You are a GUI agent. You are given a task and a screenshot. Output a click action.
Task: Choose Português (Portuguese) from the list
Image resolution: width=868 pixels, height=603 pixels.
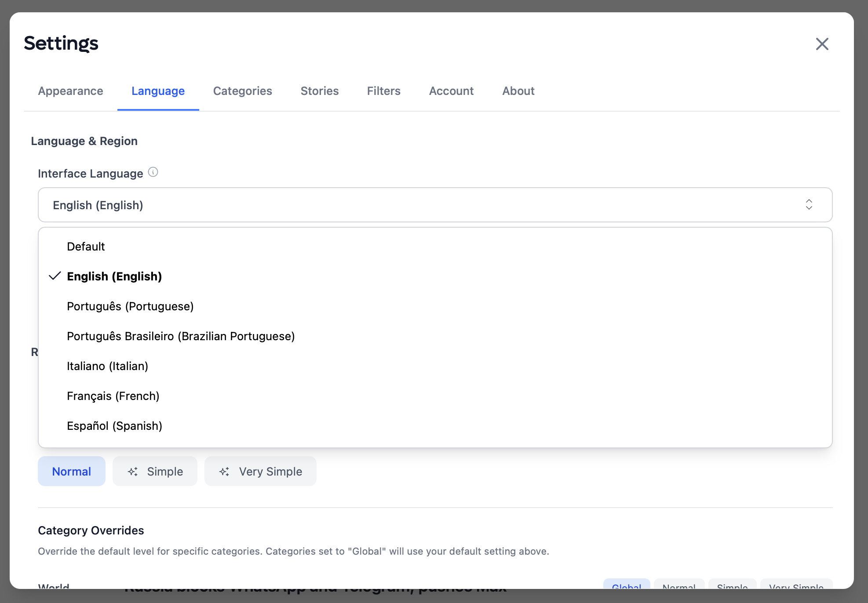click(130, 306)
